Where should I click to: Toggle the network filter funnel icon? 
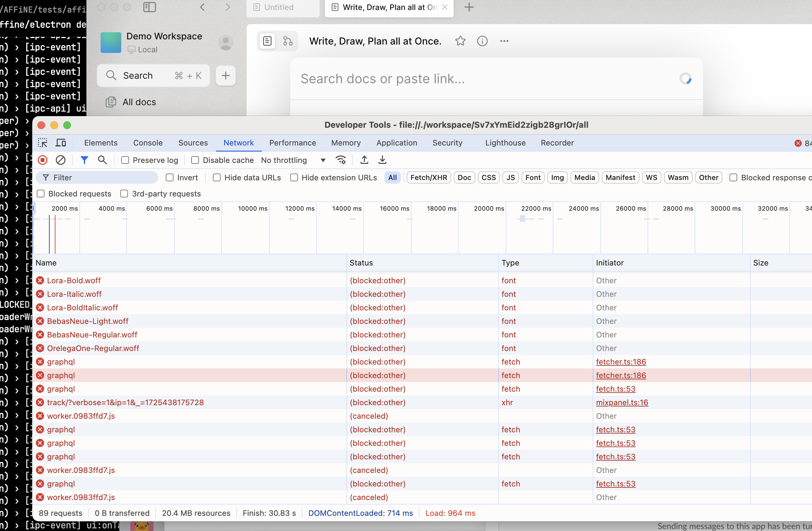(x=84, y=160)
